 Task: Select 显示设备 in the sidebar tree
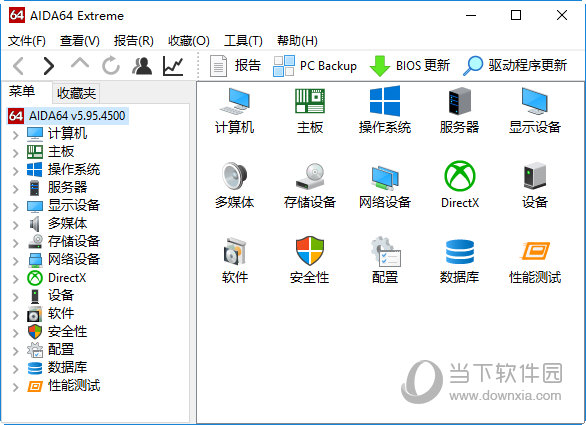(x=63, y=205)
